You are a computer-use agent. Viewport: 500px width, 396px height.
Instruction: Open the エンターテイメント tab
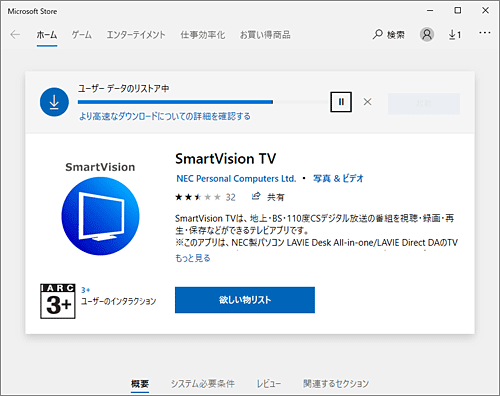coord(136,35)
